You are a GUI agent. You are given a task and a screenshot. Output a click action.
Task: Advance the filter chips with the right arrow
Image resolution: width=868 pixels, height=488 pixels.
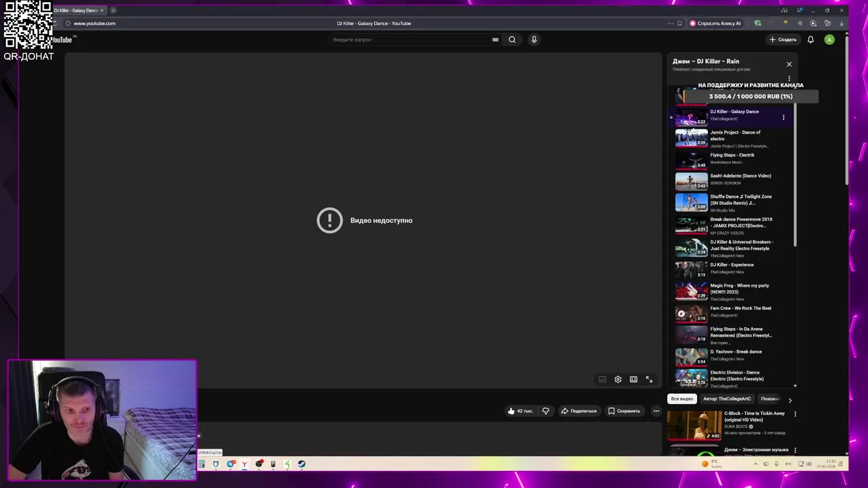(x=789, y=400)
